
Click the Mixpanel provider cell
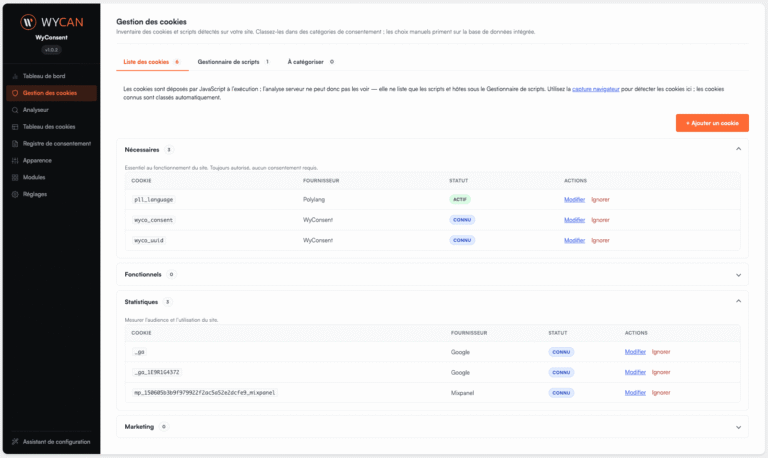pyautogui.click(x=462, y=393)
